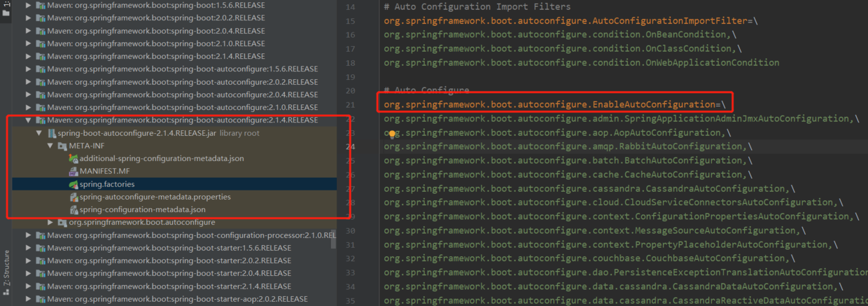Select spring-autoconfigure-metadata.properties file name in tree

click(x=155, y=197)
